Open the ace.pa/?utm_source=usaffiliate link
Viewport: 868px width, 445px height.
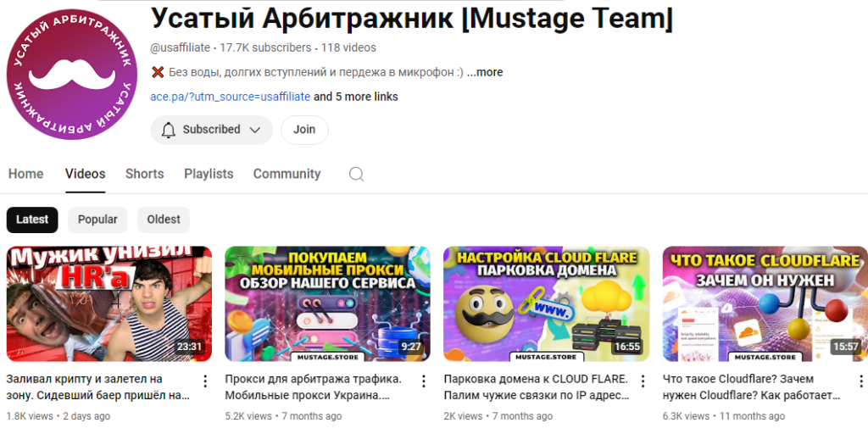point(231,97)
